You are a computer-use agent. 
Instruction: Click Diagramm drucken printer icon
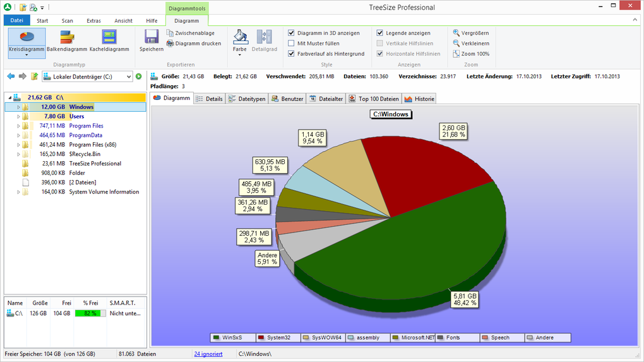pyautogui.click(x=170, y=43)
